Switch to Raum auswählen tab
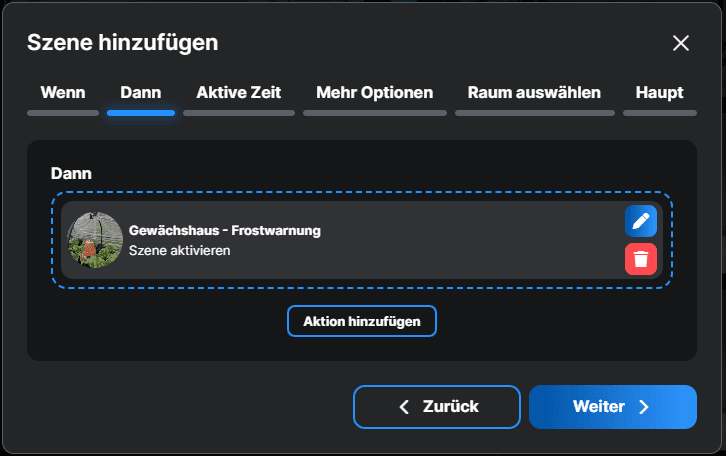This screenshot has width=726, height=456. point(534,93)
